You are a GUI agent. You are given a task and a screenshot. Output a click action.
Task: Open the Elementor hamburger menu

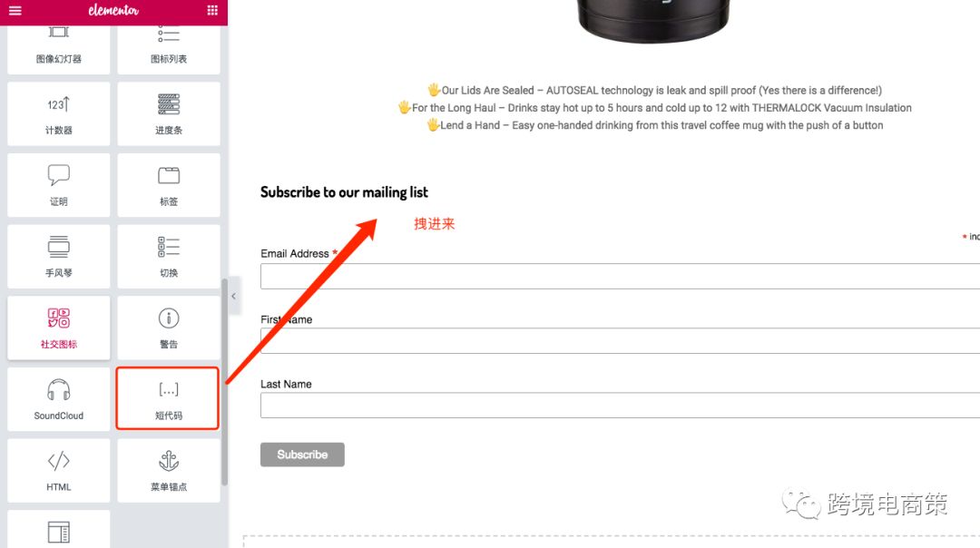[x=15, y=10]
